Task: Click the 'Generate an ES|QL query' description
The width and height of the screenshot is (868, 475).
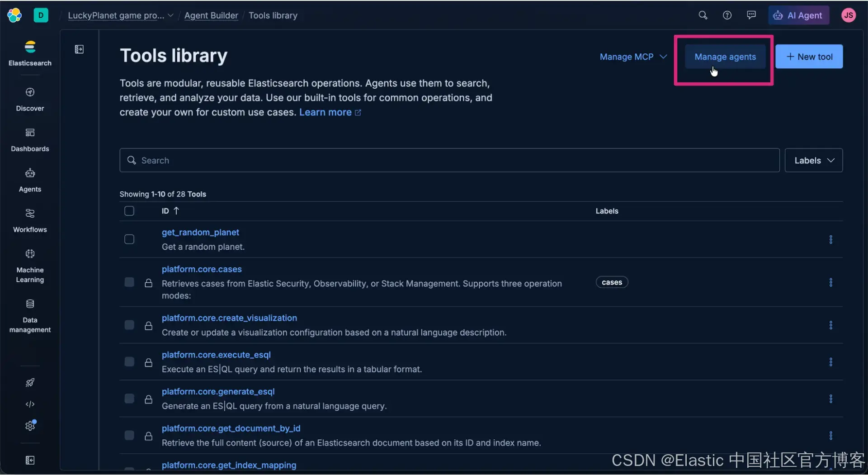Action: click(274, 406)
